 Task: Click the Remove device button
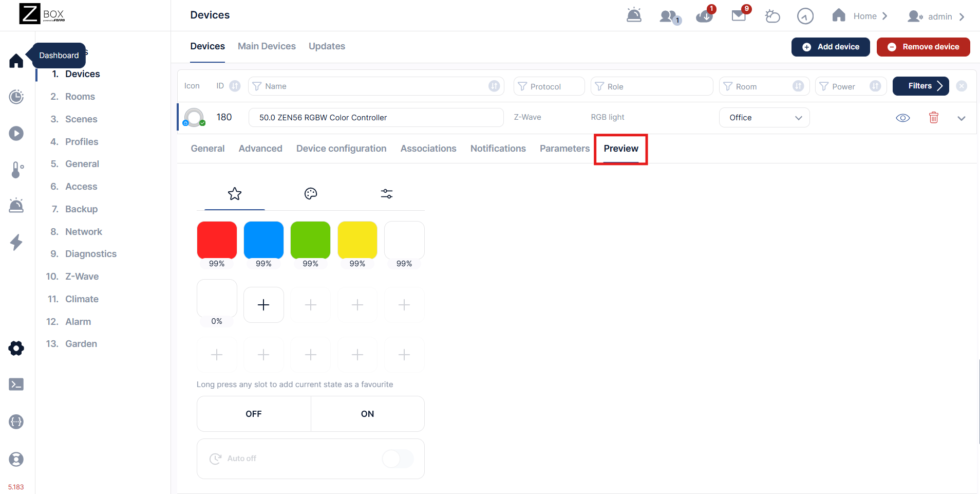tap(923, 47)
